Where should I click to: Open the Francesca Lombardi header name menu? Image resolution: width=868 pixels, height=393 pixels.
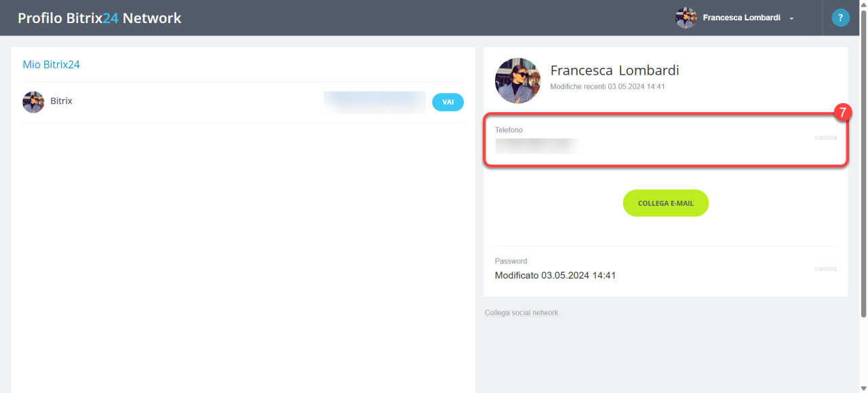pyautogui.click(x=741, y=18)
